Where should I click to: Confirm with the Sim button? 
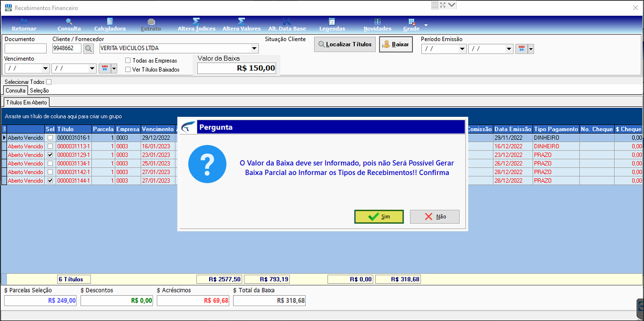(379, 217)
